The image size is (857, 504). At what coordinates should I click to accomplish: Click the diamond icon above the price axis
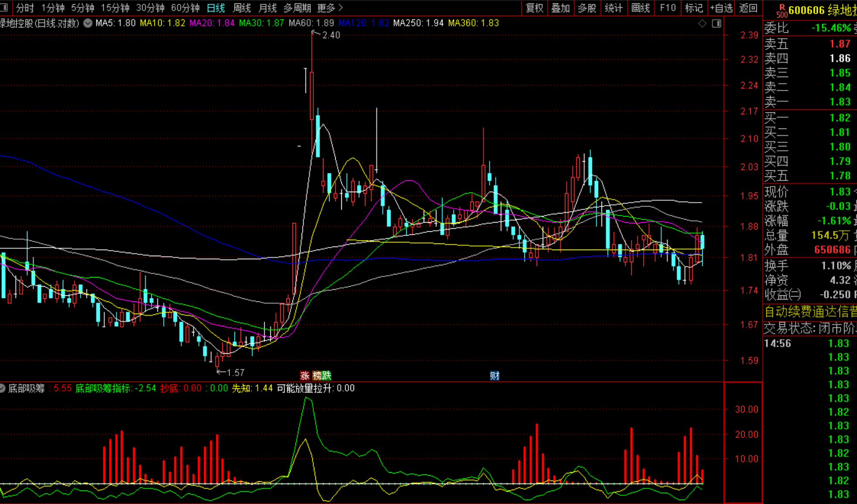click(702, 24)
